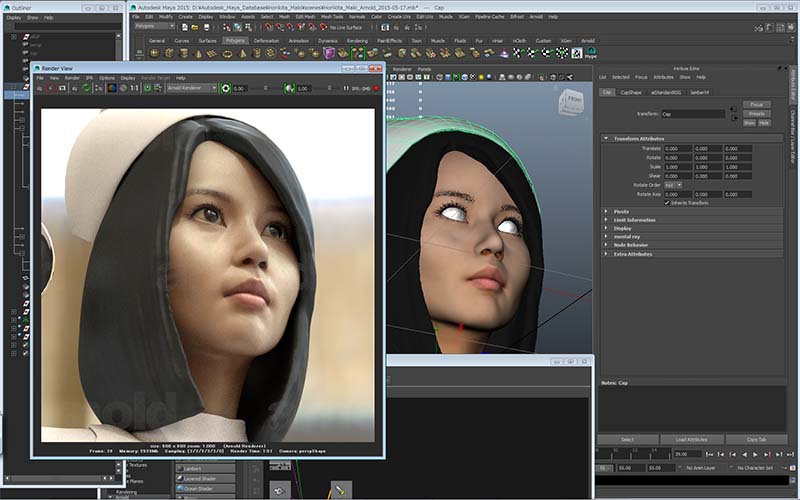Click the save scene icon
The width and height of the screenshot is (800, 500).
207,27
